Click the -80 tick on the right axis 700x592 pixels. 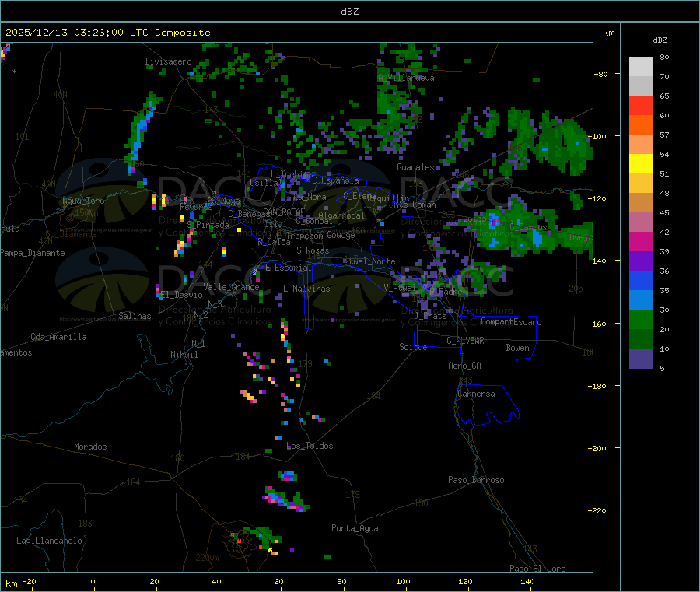pos(601,74)
